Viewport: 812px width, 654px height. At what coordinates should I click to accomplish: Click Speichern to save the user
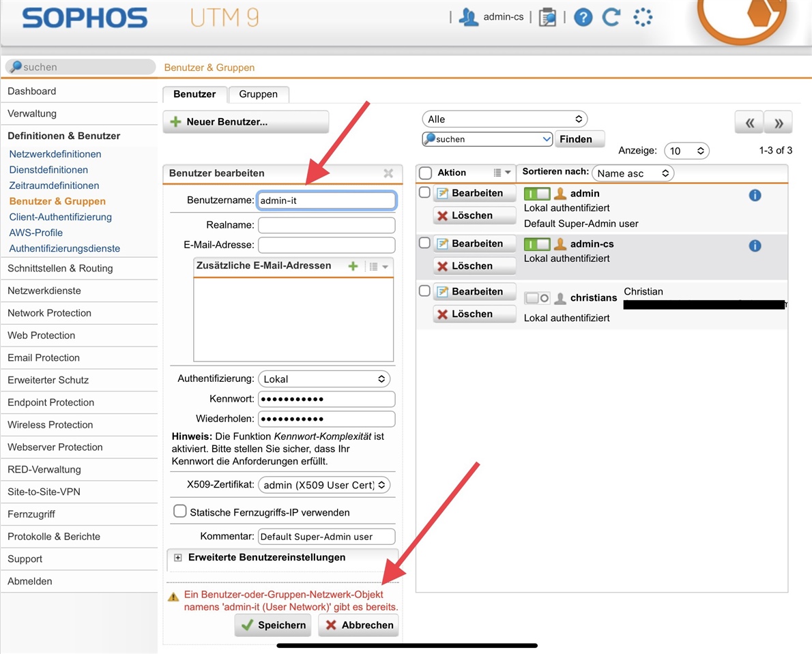(x=273, y=625)
